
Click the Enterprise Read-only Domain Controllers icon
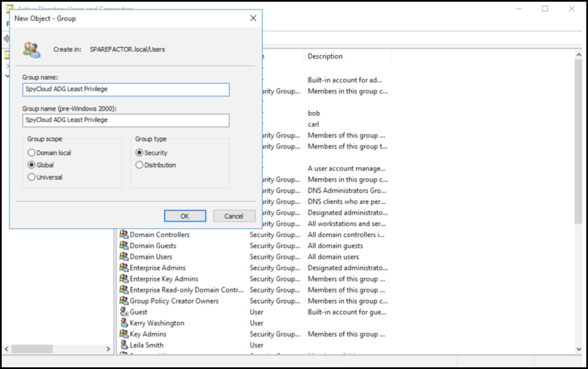click(x=124, y=290)
